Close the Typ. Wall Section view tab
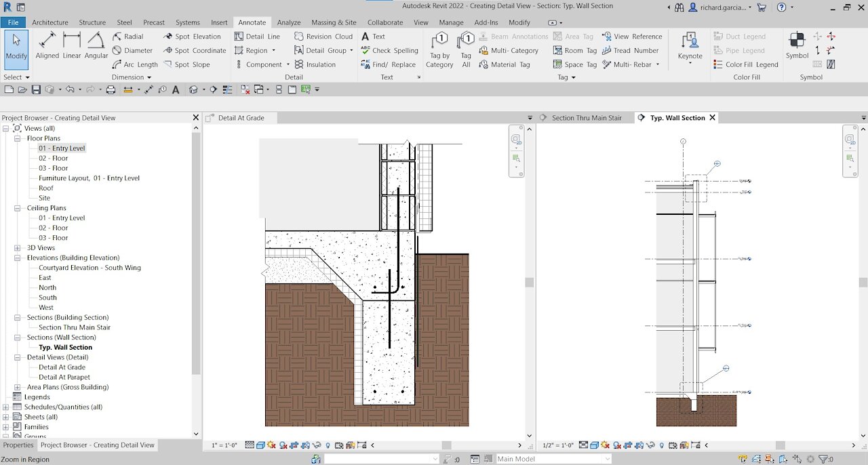 713,118
